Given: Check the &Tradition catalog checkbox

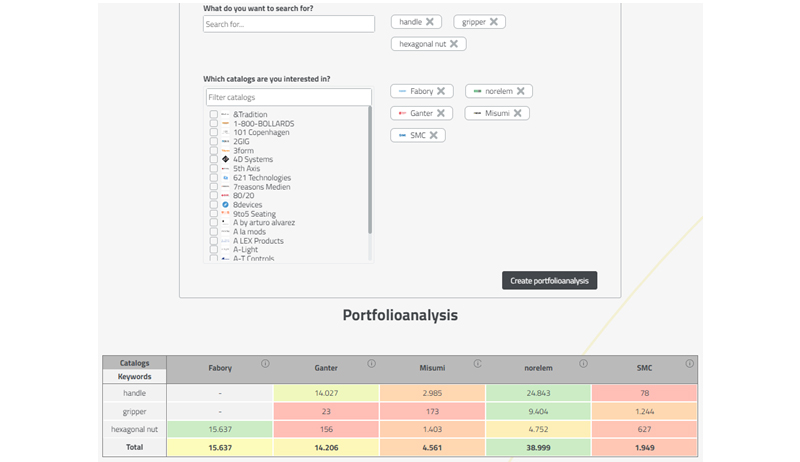Looking at the screenshot, I should 214,114.
